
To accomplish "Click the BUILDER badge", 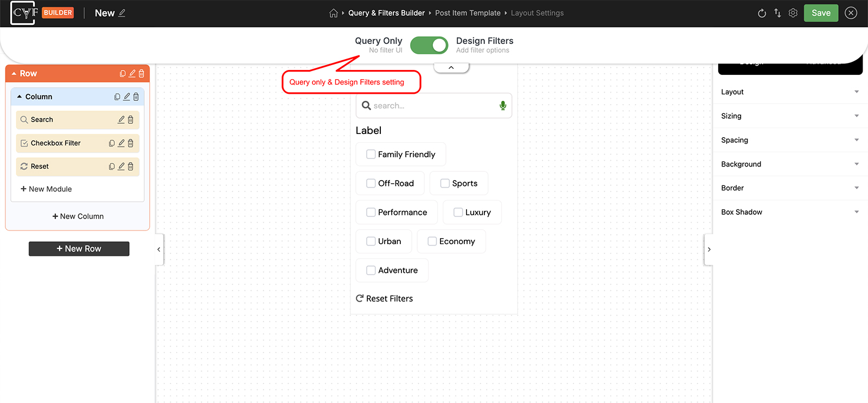I will pos(58,12).
